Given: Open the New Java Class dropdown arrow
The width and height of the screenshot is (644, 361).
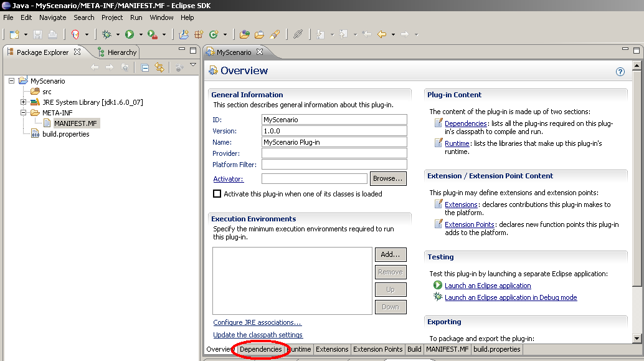Looking at the screenshot, I should click(x=225, y=35).
